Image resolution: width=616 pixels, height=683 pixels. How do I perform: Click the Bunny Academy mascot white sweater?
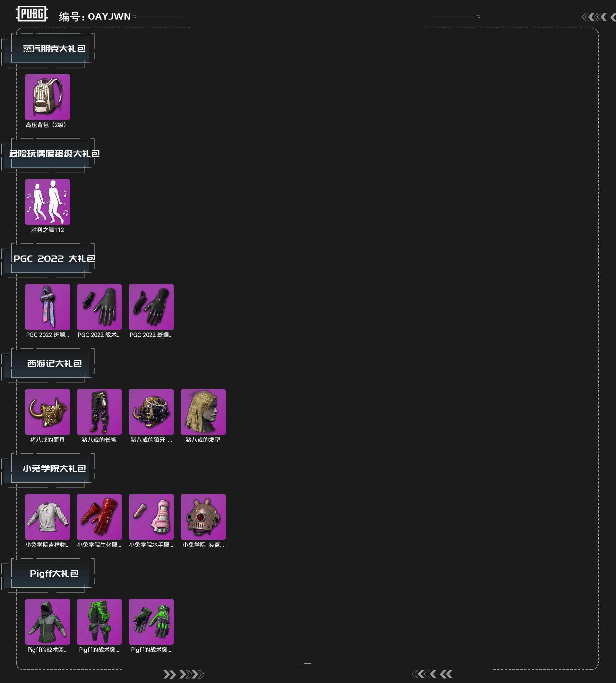(x=48, y=517)
